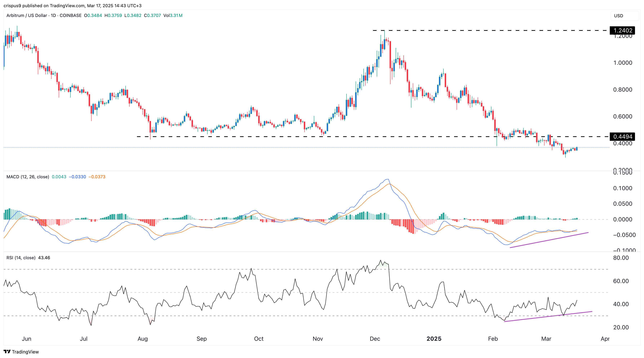Click the open value O0.3484
Screen dimensions: 644x358
(x=93, y=16)
